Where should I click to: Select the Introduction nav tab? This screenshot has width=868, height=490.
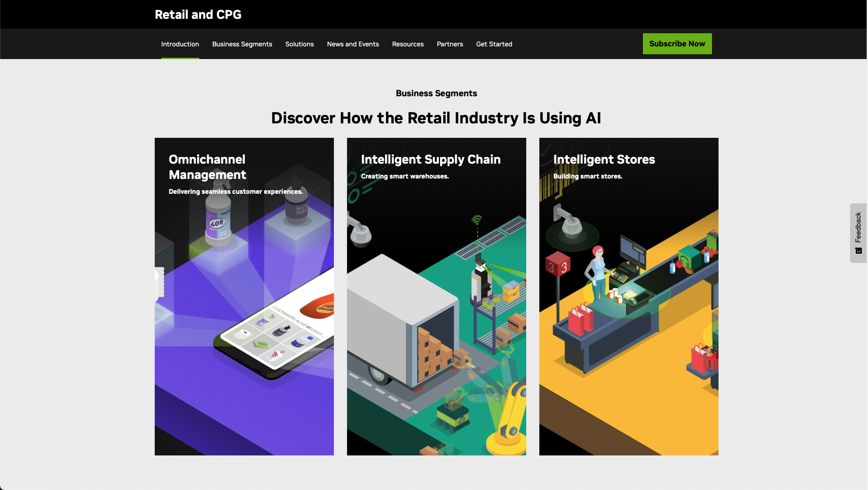coord(180,44)
